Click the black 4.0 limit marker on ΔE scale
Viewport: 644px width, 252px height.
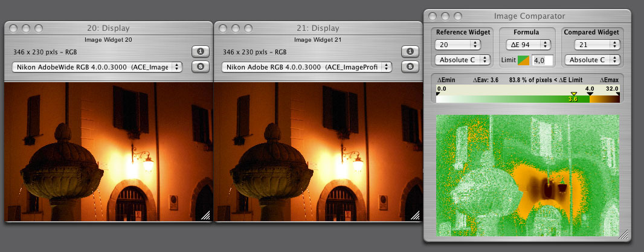tap(590, 94)
